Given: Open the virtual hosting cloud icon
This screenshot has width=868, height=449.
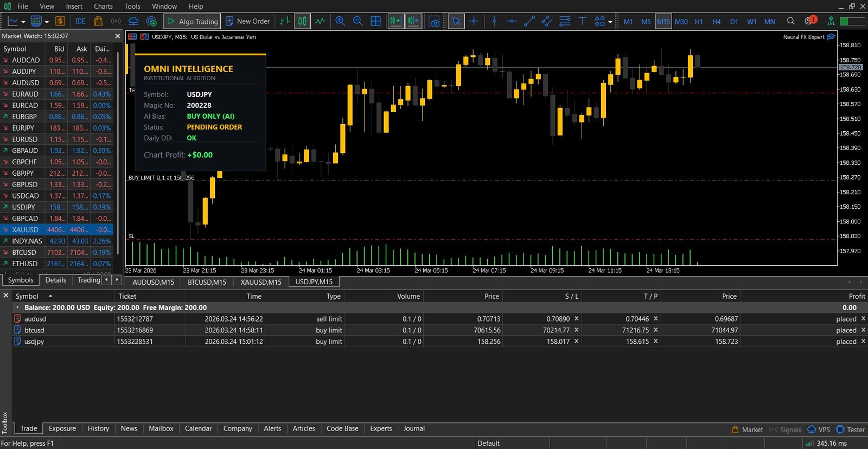Looking at the screenshot, I should [133, 21].
